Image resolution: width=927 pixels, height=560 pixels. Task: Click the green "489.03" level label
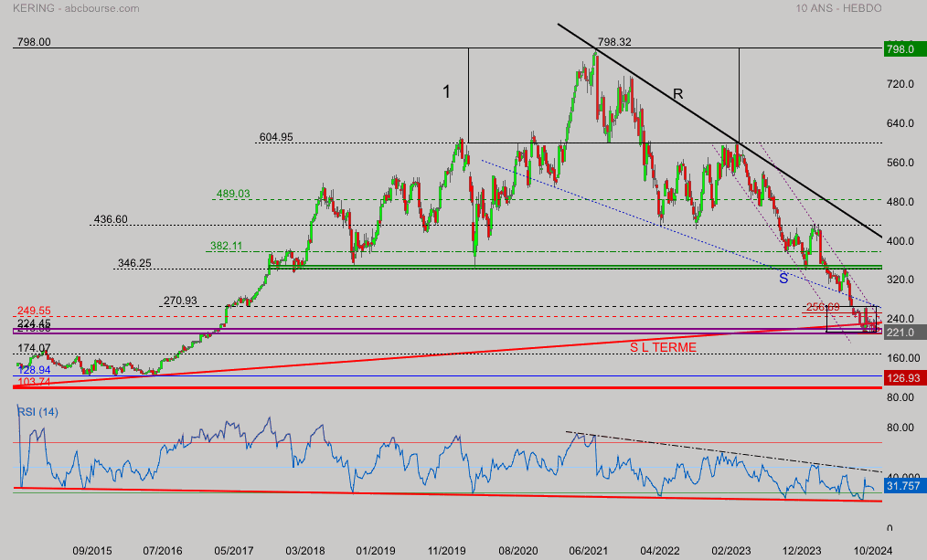pyautogui.click(x=233, y=194)
